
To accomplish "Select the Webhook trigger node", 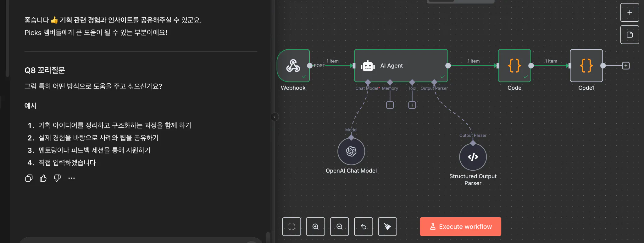I will pyautogui.click(x=293, y=66).
